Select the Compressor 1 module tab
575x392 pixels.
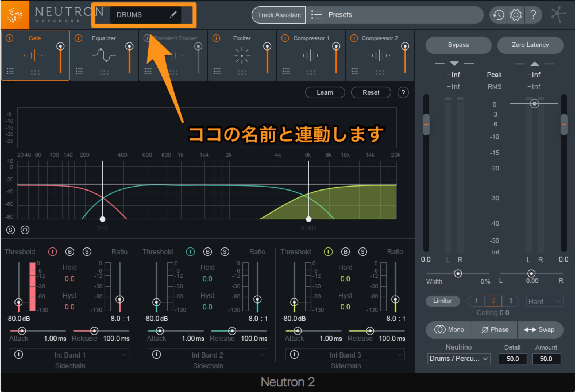[311, 55]
